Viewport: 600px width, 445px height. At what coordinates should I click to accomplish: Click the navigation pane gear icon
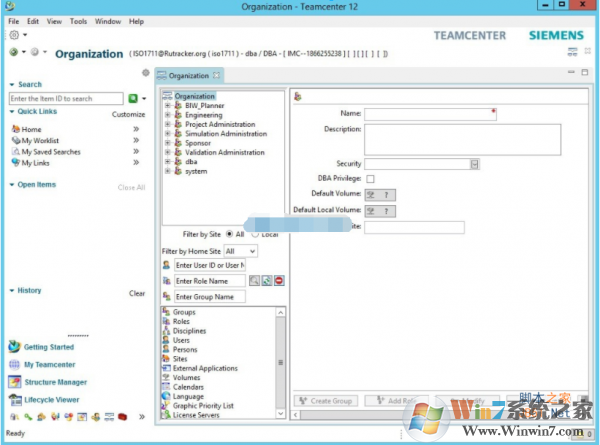pyautogui.click(x=146, y=73)
